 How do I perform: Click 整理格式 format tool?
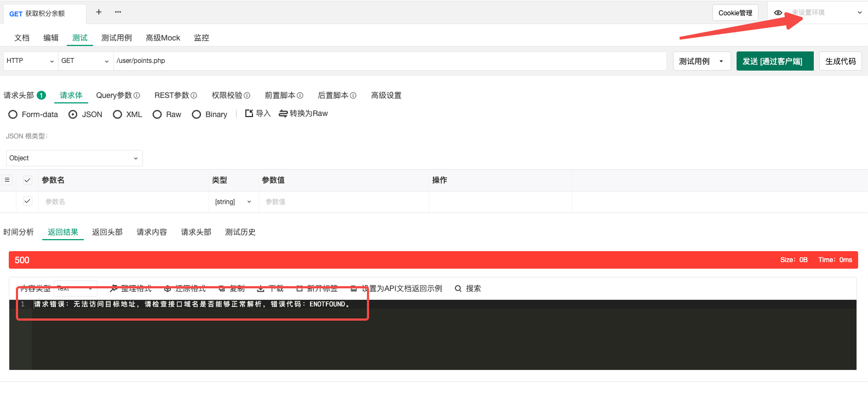click(x=131, y=288)
